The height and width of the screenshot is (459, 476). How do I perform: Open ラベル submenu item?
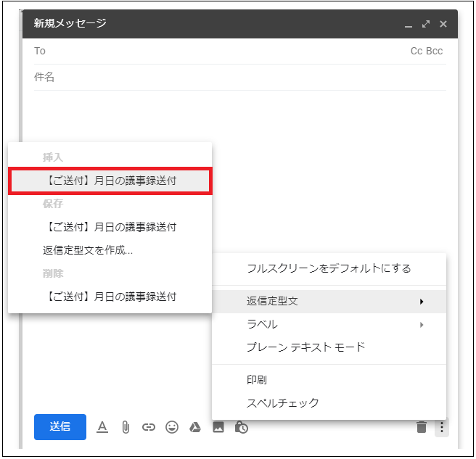pyautogui.click(x=329, y=324)
